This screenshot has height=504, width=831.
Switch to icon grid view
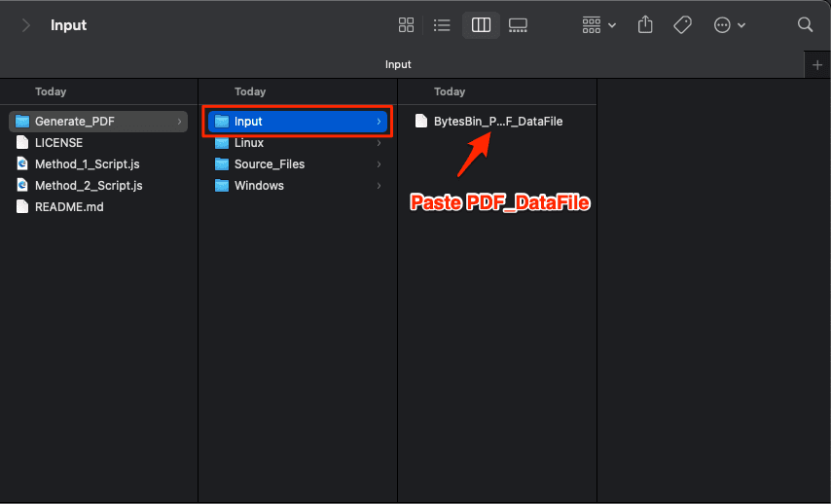(406, 25)
